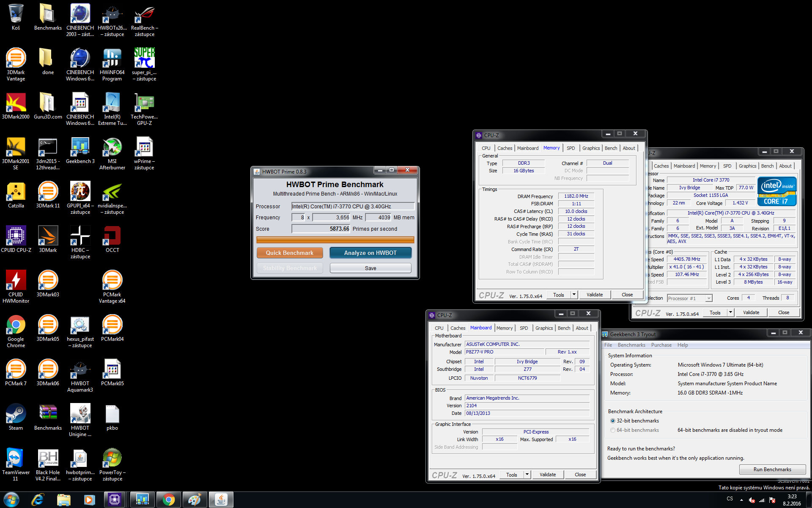Open Caches tab in Mainboard CPU-Z window

click(x=458, y=328)
